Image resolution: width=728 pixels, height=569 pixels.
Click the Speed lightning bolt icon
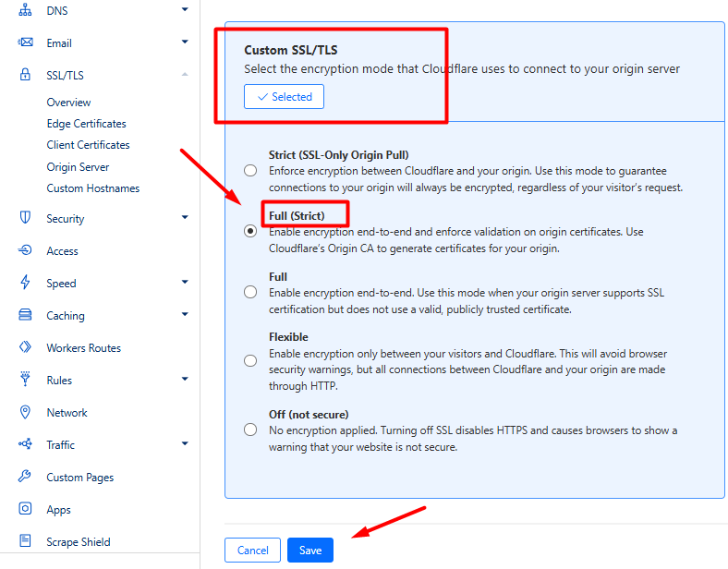pos(26,283)
